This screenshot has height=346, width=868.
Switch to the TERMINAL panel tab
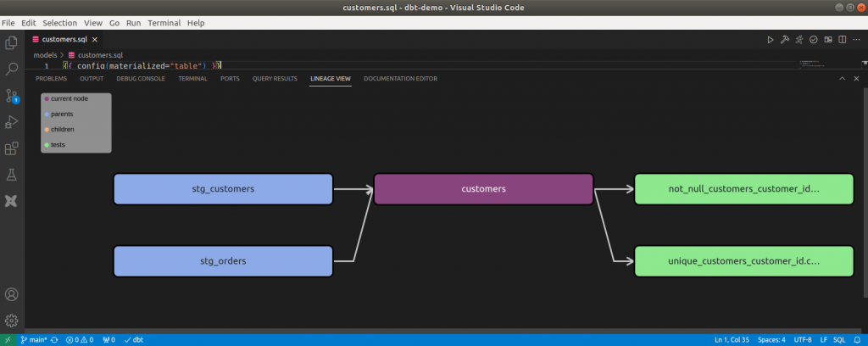[192, 79]
